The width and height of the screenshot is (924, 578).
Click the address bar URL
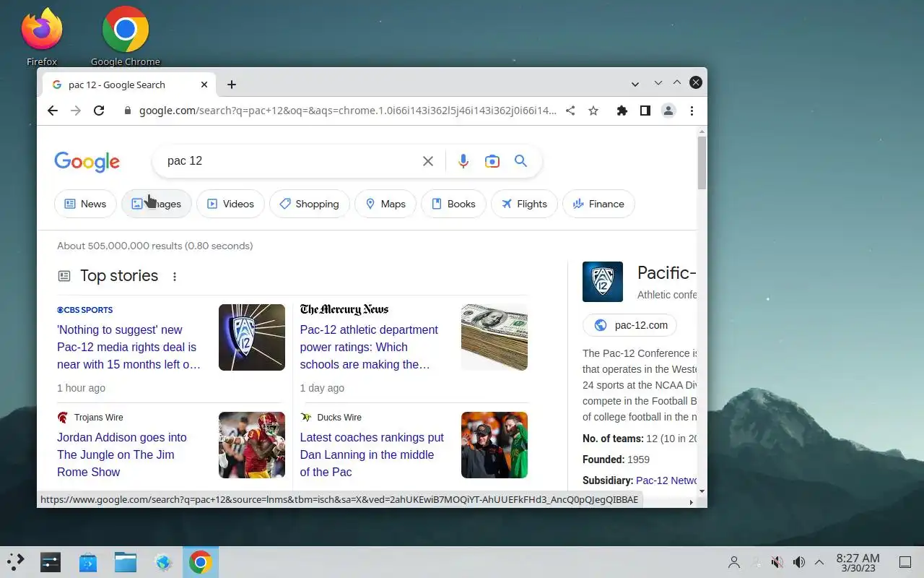[x=348, y=111]
